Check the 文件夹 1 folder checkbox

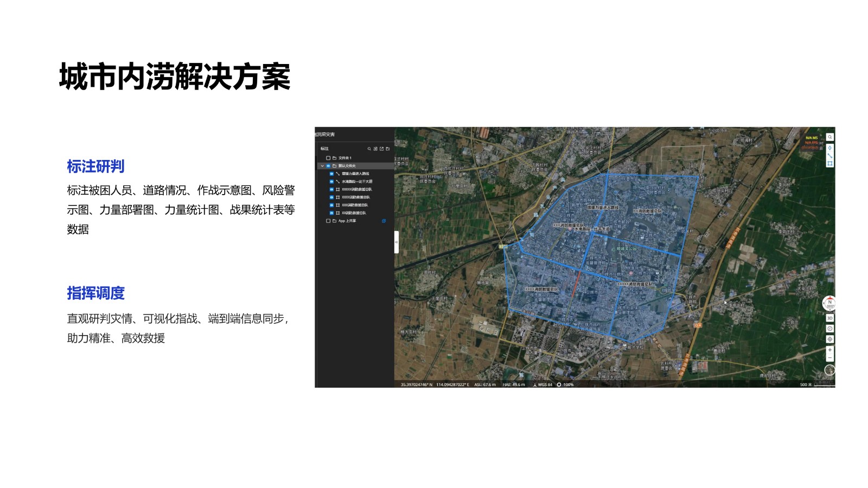pos(328,158)
